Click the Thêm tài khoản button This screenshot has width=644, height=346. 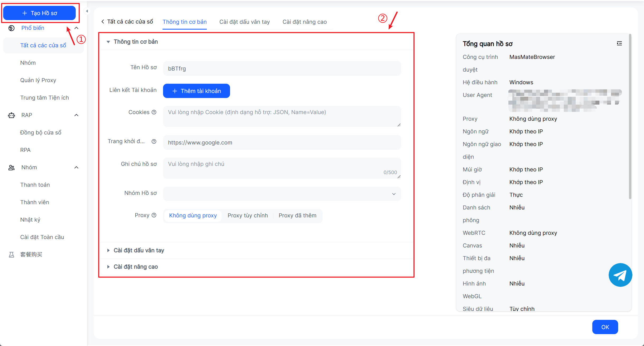coord(196,91)
